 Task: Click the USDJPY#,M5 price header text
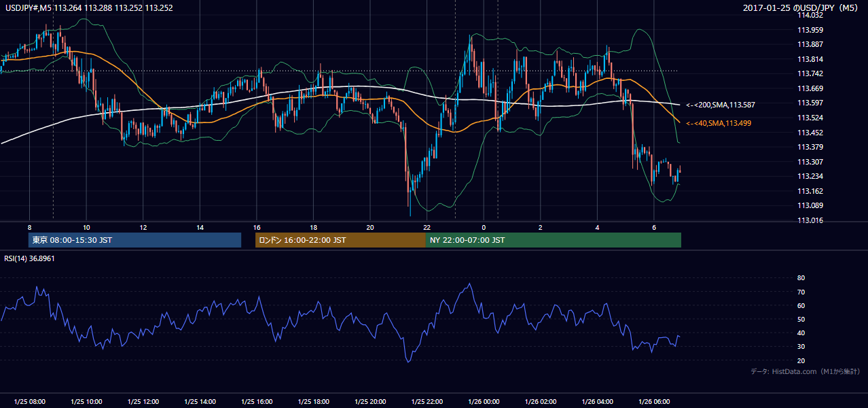click(x=88, y=8)
